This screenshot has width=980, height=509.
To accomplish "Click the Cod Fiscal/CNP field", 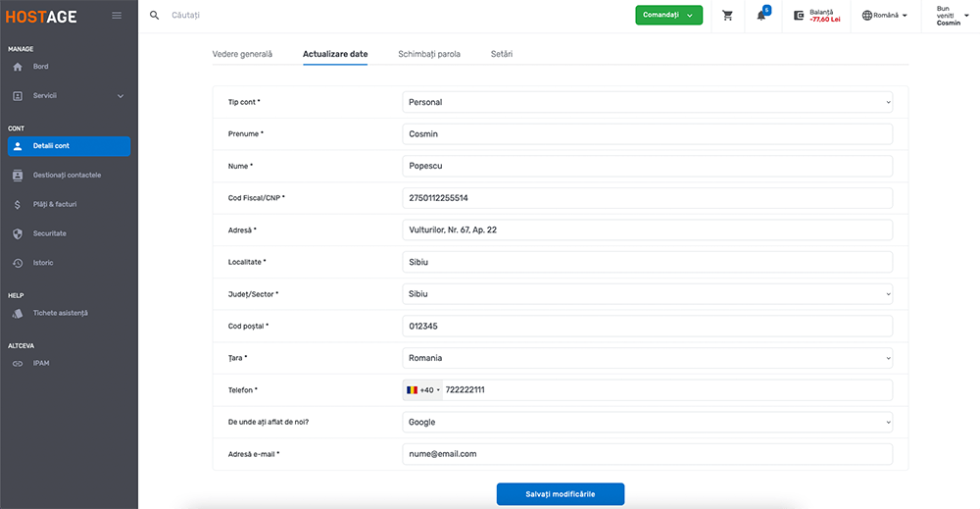I will (647, 198).
